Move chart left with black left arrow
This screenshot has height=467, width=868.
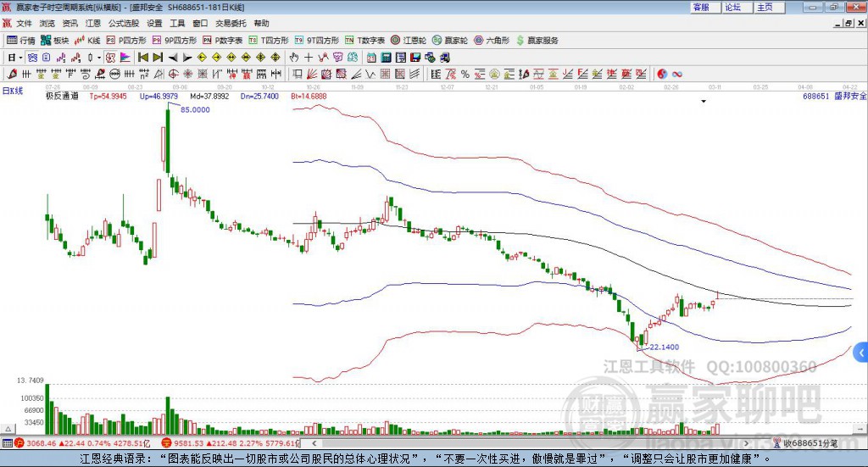tap(173, 58)
